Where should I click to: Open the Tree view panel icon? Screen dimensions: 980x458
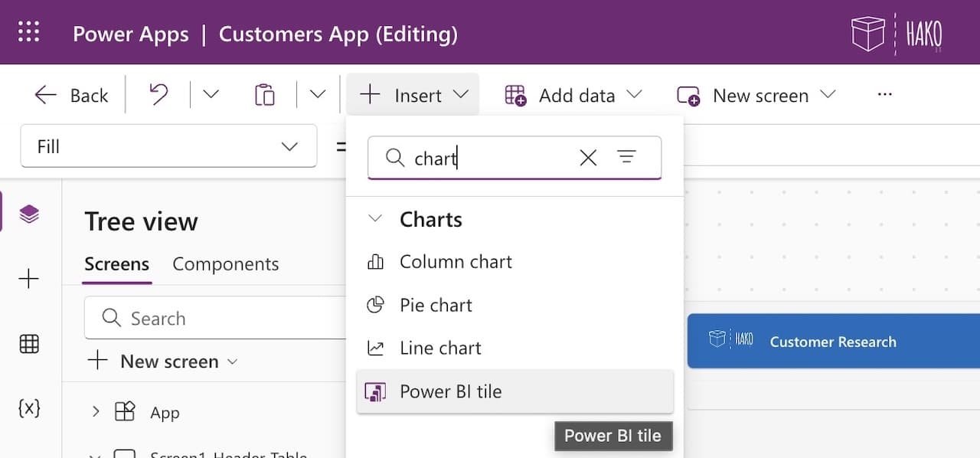pyautogui.click(x=28, y=214)
